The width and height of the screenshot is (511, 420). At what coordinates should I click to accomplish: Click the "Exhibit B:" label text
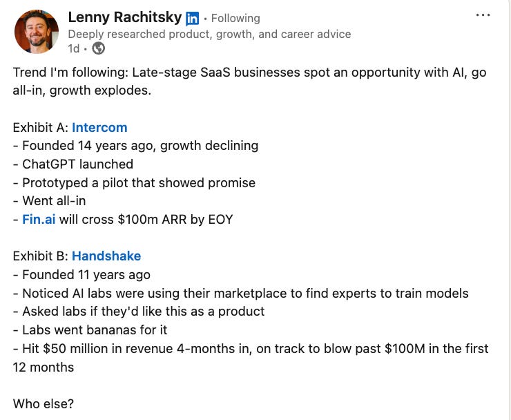point(40,256)
